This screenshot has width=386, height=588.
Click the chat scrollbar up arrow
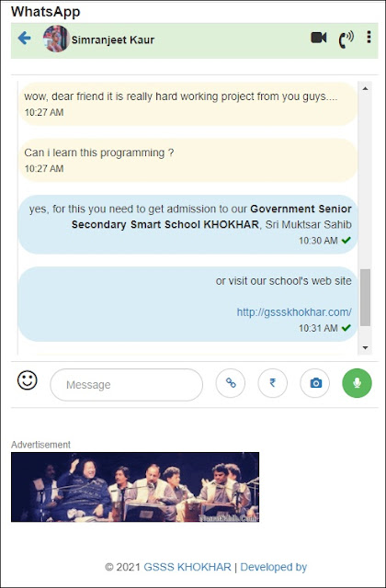point(365,88)
